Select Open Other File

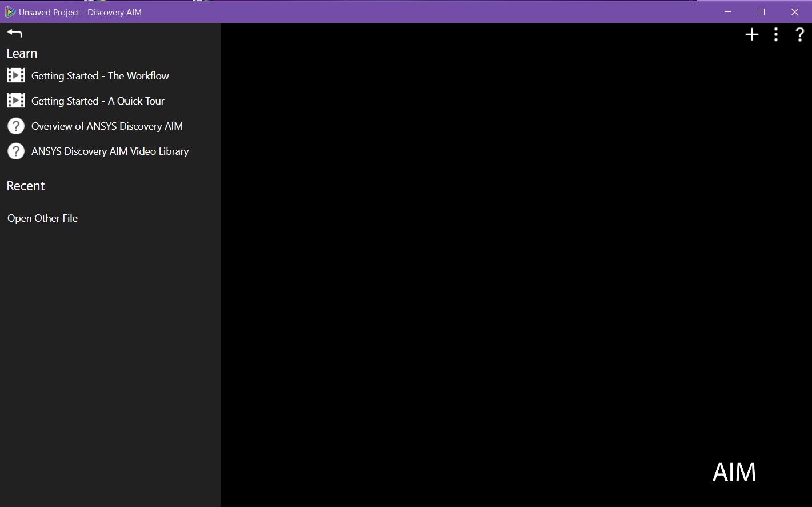(x=42, y=218)
